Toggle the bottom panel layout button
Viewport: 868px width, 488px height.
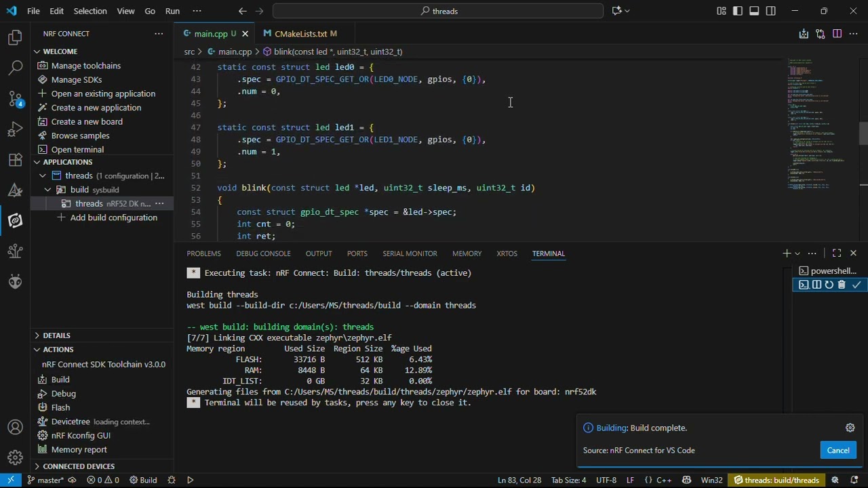(754, 11)
